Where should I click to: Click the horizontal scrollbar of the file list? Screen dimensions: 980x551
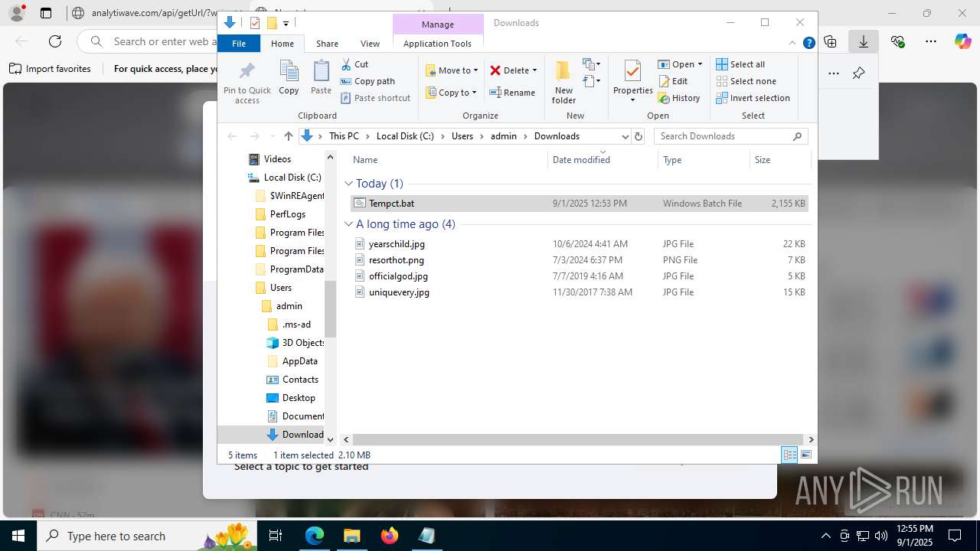tap(578, 440)
